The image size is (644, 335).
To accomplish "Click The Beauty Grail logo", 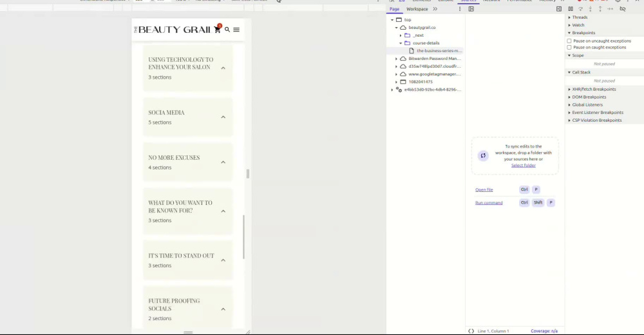I will tap(172, 30).
